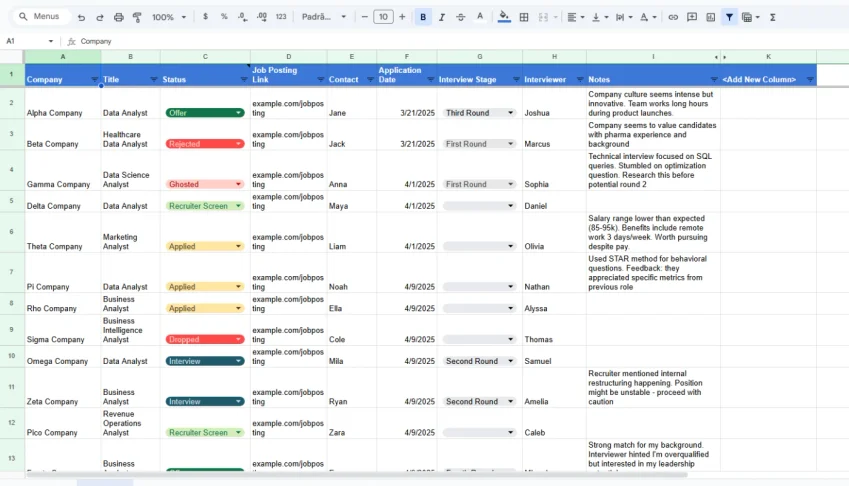The image size is (849, 486).
Task: Click the font size field
Action: click(x=383, y=17)
